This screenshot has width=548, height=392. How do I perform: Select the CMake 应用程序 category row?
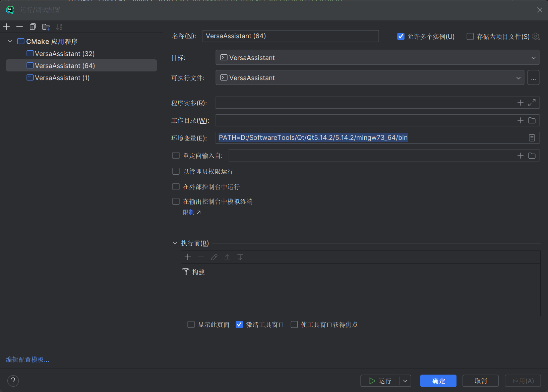click(81, 42)
